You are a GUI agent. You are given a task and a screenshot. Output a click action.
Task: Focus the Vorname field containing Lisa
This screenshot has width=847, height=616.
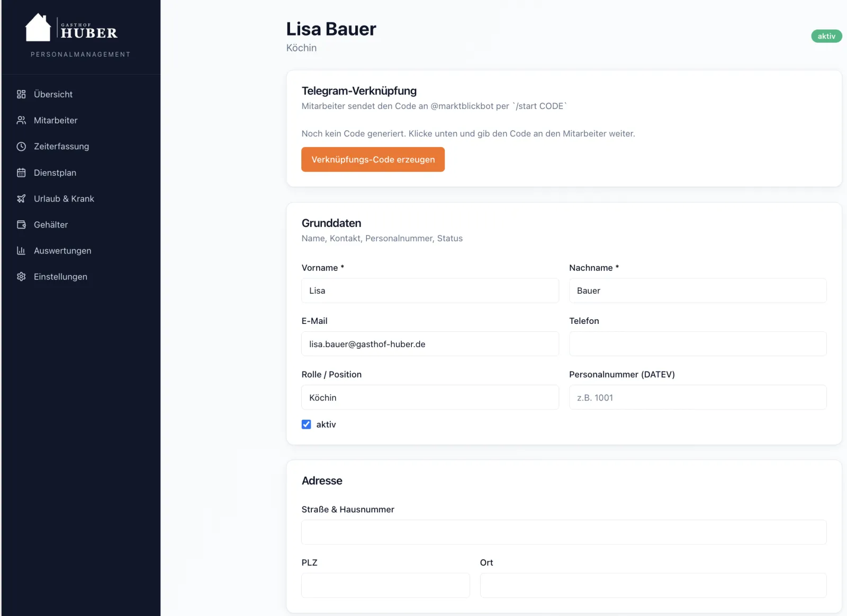point(430,291)
